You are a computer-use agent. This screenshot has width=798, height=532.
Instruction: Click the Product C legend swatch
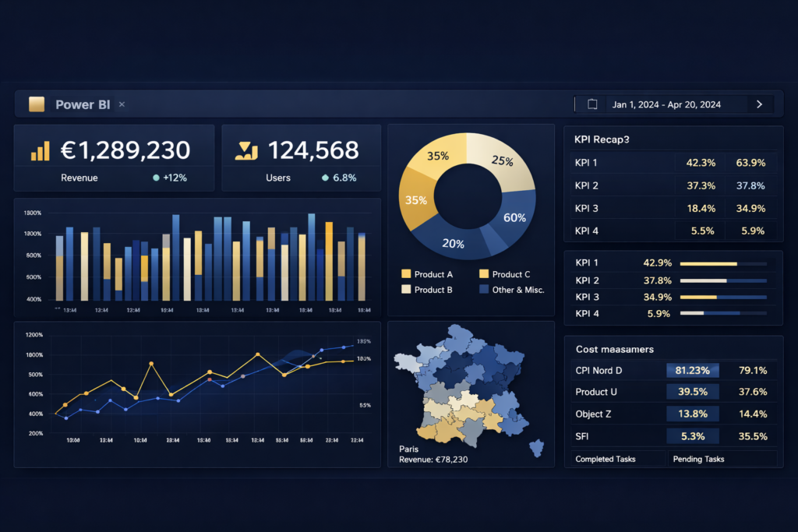(484, 274)
